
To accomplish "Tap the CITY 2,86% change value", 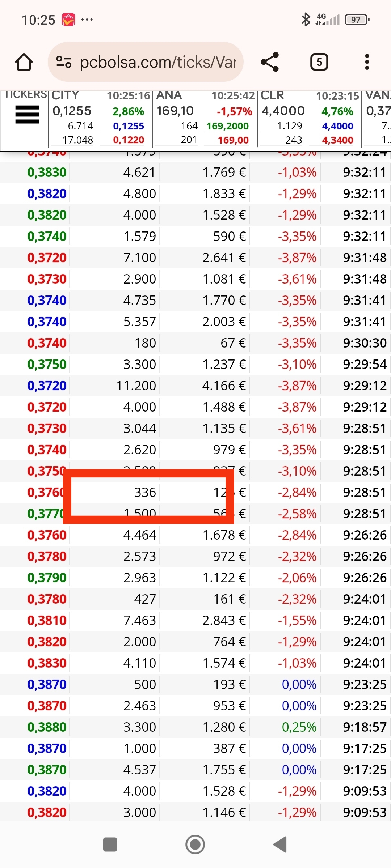I will 128,111.
